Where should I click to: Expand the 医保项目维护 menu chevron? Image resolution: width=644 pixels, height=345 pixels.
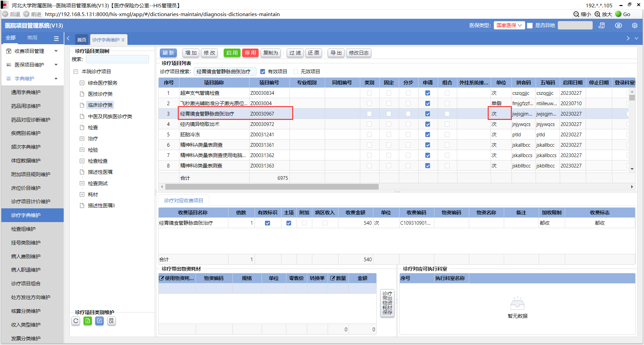point(56,65)
